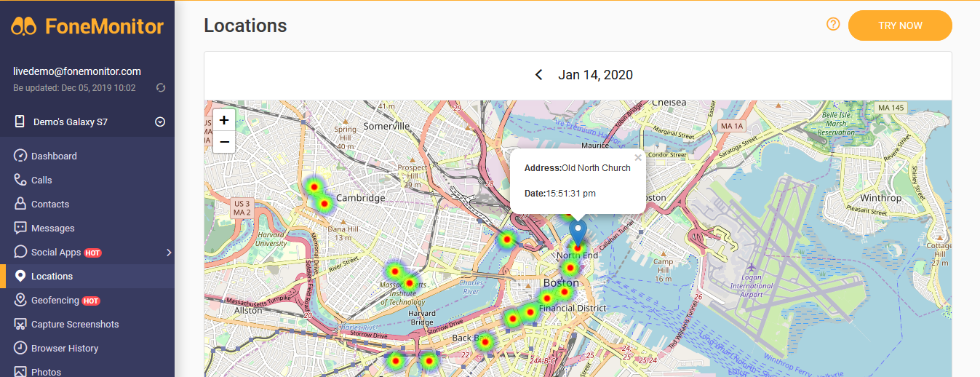Click the Calls phone icon

[20, 180]
